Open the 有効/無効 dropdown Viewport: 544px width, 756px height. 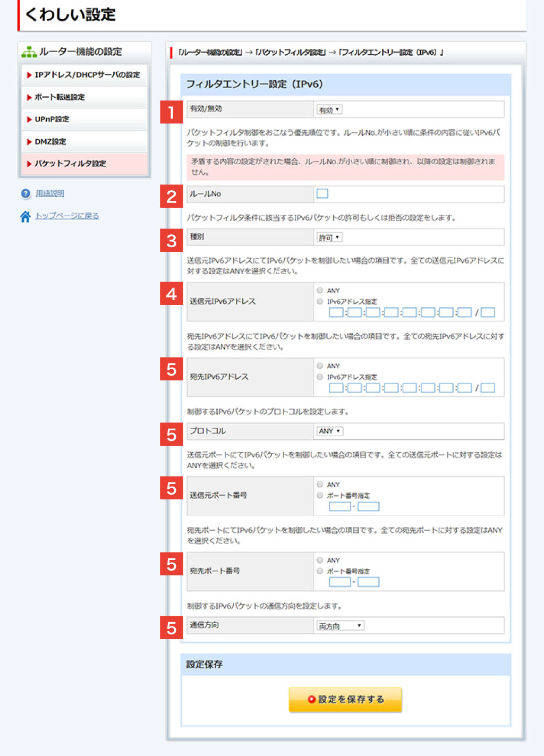pyautogui.click(x=329, y=110)
